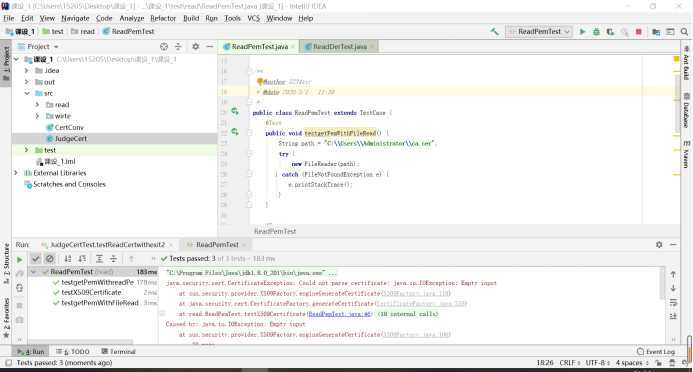Run ReadPemTest with the green play button
The image size is (693, 372).
click(583, 32)
